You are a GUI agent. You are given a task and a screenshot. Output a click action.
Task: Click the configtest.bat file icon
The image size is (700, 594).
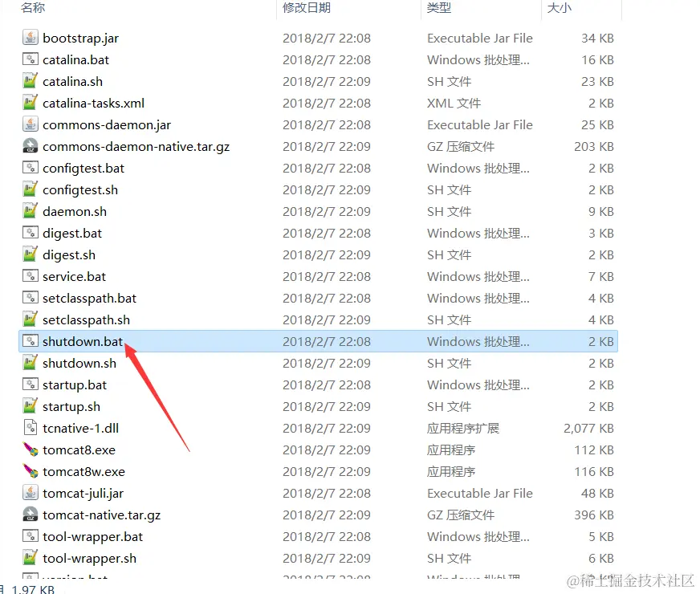point(30,168)
